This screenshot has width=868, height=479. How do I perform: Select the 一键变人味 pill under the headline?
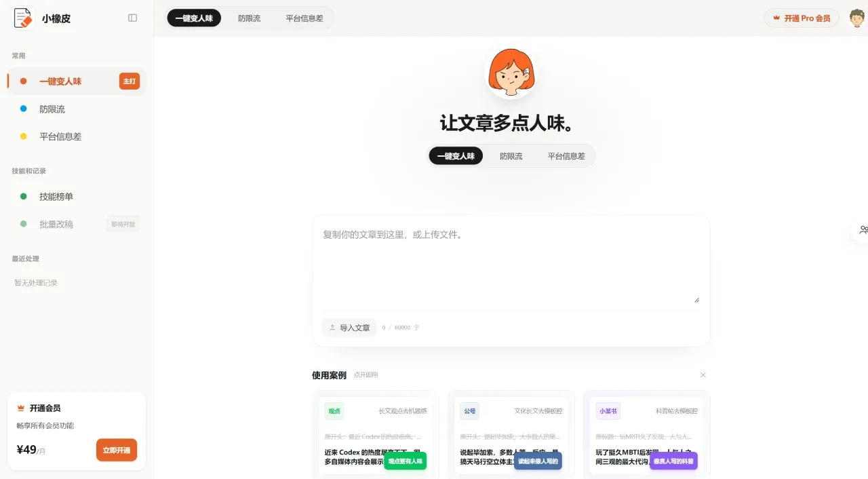coord(456,156)
